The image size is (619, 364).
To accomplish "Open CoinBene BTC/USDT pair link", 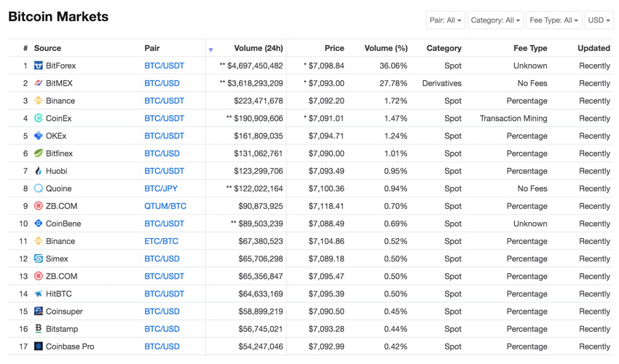I will click(165, 223).
